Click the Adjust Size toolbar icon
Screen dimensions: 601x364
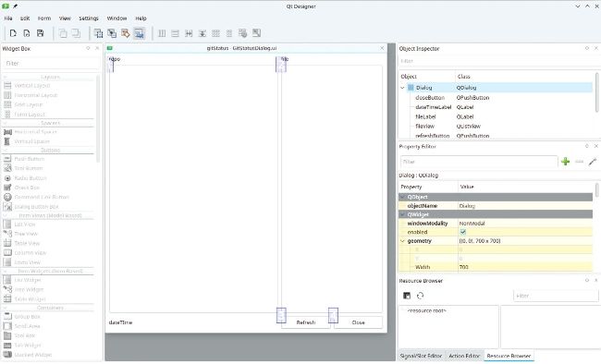(256, 33)
